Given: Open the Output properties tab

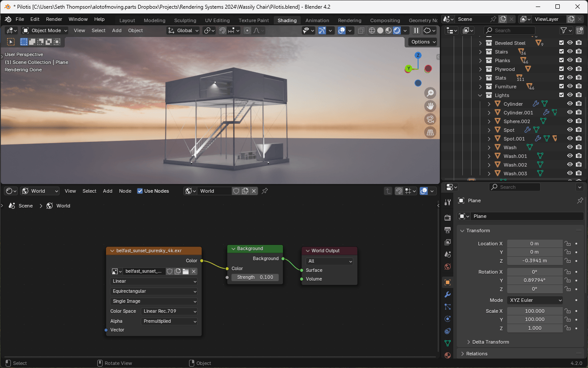Looking at the screenshot, I should pos(448,230).
